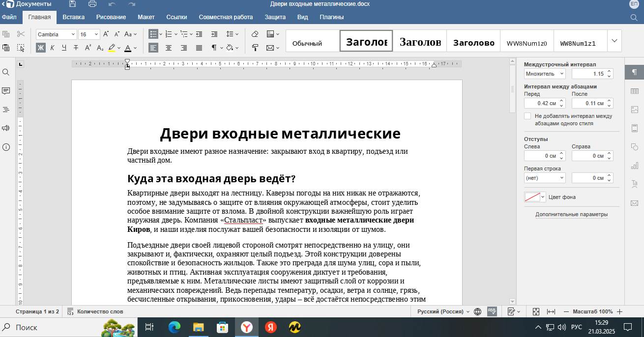Decrease font size with smaller A icon
This screenshot has width=644, height=337.
click(117, 34)
